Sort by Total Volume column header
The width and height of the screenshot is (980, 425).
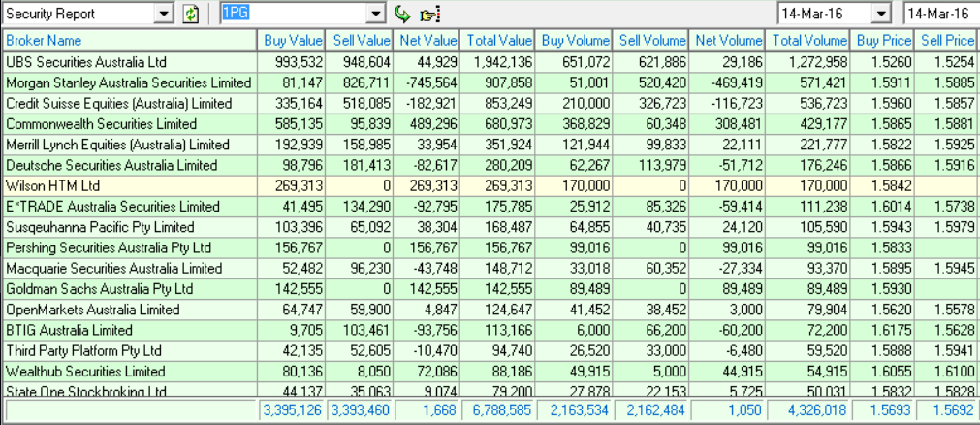tap(807, 41)
